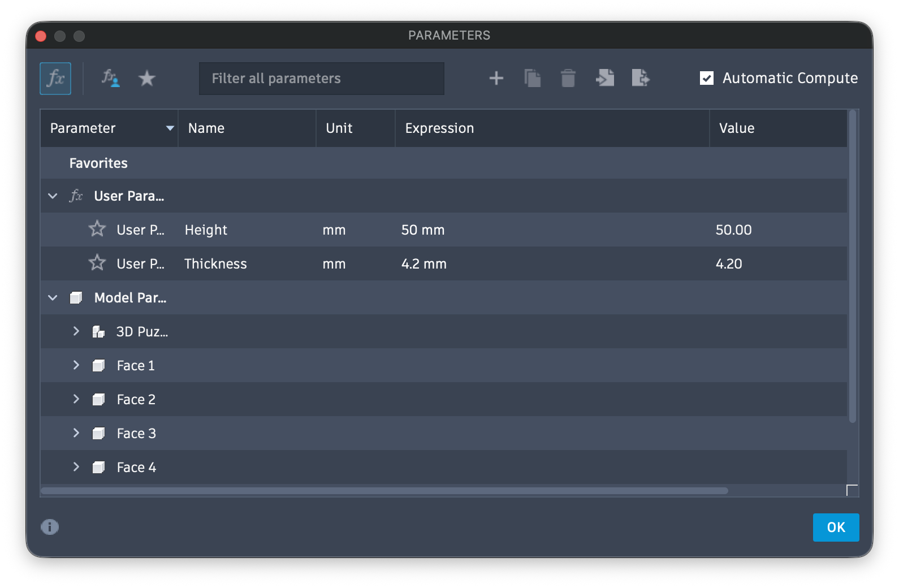Click the mm unit of Height row
The image size is (899, 588).
(x=334, y=230)
